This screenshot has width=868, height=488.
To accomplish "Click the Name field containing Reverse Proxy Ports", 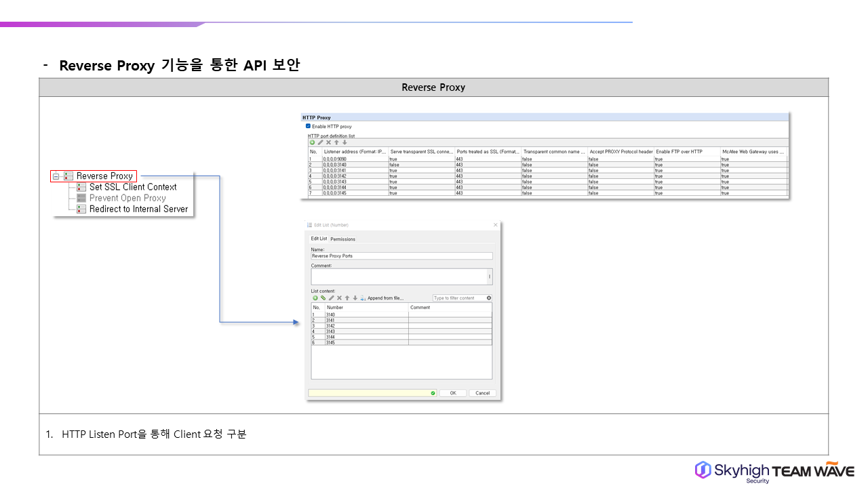I will coord(401,256).
